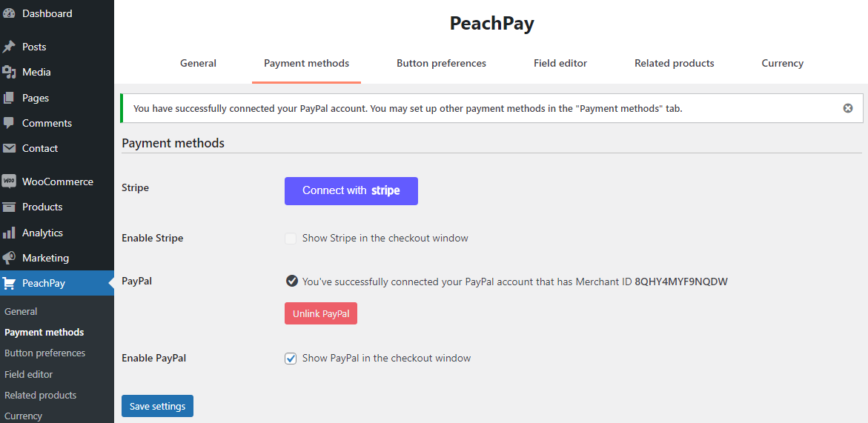
Task: Click the Connect with Stripe button
Action: 351,191
